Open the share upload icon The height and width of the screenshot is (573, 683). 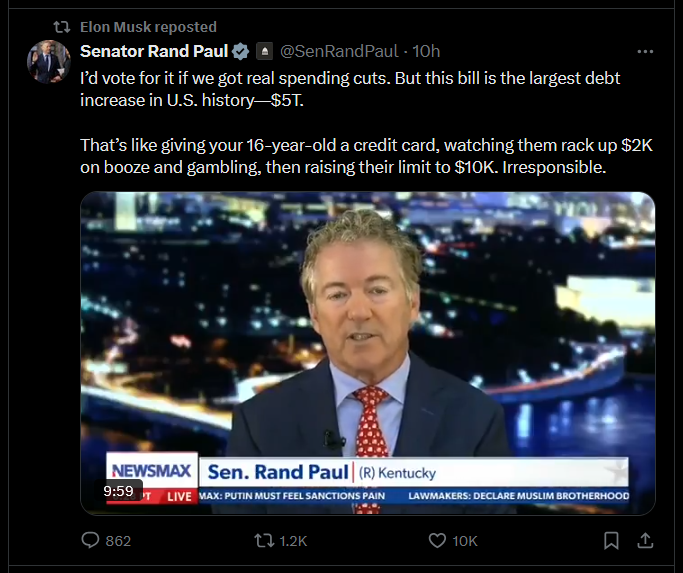pos(645,541)
